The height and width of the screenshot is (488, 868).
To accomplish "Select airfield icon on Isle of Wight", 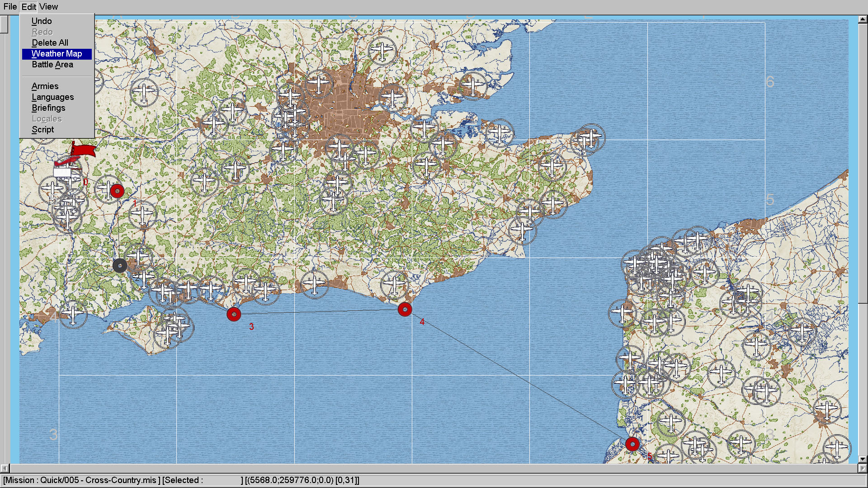I will pos(168,334).
